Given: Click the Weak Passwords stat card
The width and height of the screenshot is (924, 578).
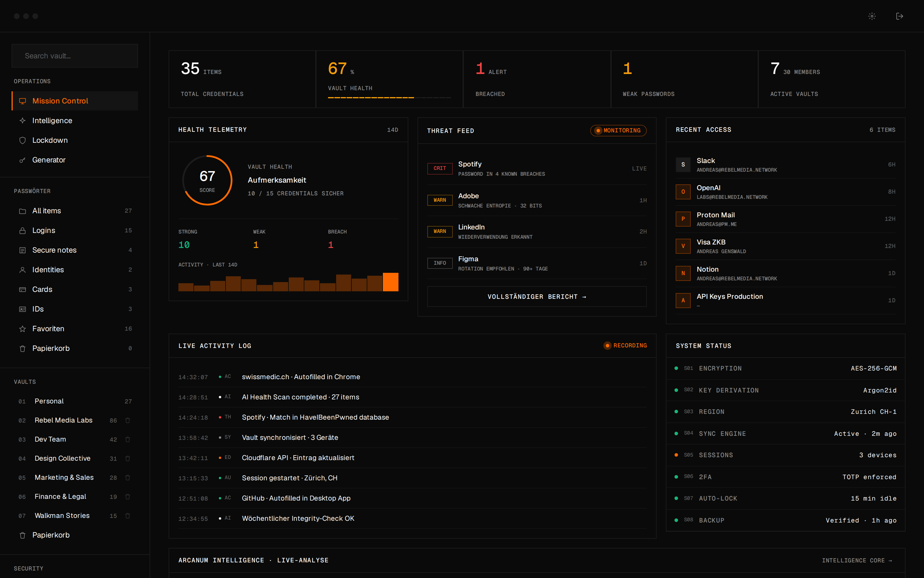Looking at the screenshot, I should click(684, 79).
